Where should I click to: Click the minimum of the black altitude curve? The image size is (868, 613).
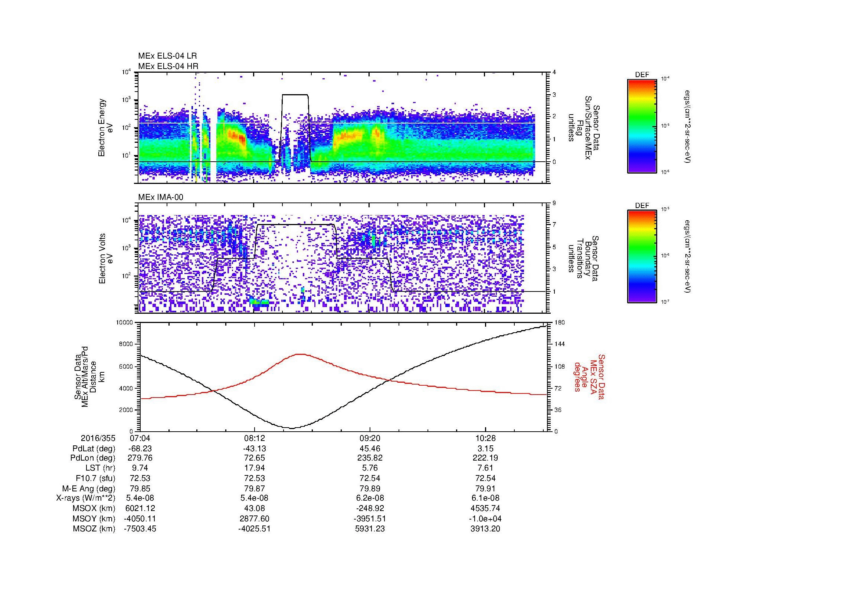291,428
